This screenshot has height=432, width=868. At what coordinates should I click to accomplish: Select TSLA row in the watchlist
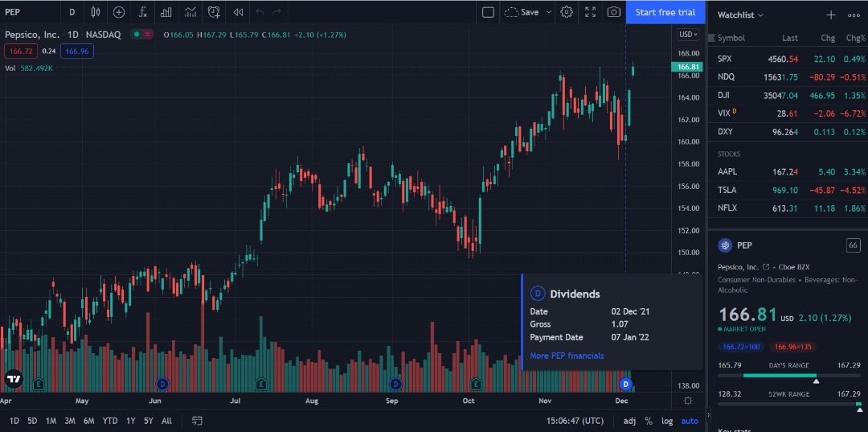(788, 190)
